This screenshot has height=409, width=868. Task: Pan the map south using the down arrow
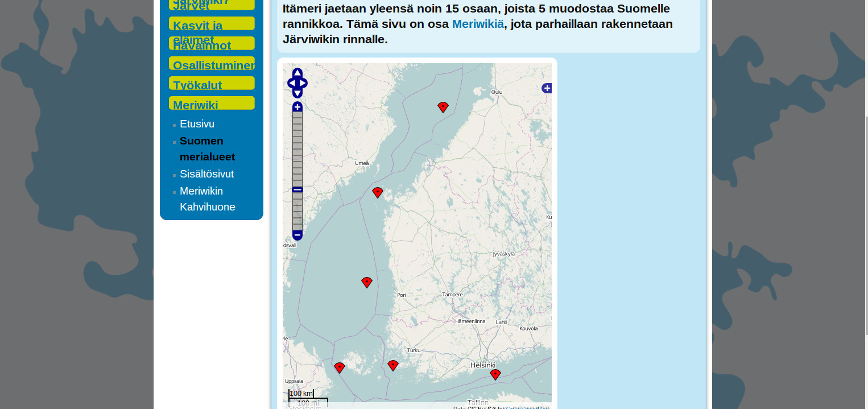(297, 92)
